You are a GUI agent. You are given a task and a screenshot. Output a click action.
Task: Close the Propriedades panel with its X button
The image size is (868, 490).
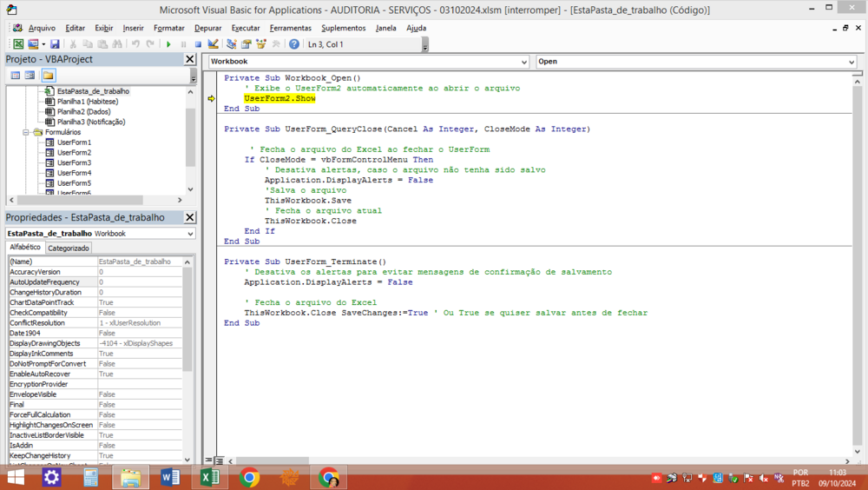point(190,217)
